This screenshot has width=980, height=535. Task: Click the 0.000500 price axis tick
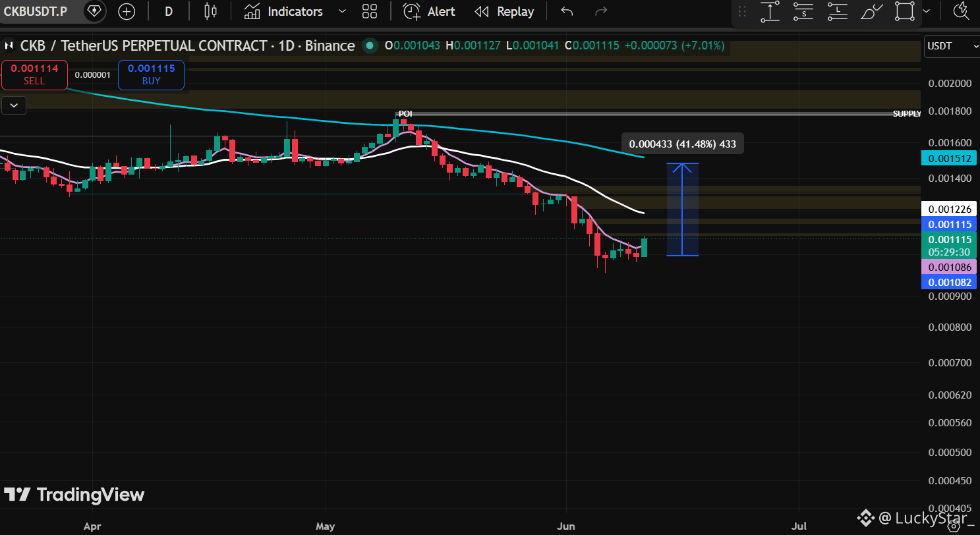(x=949, y=452)
